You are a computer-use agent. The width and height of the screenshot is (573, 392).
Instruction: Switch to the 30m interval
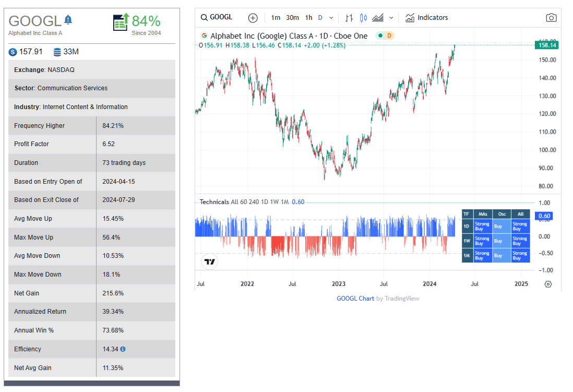(292, 18)
